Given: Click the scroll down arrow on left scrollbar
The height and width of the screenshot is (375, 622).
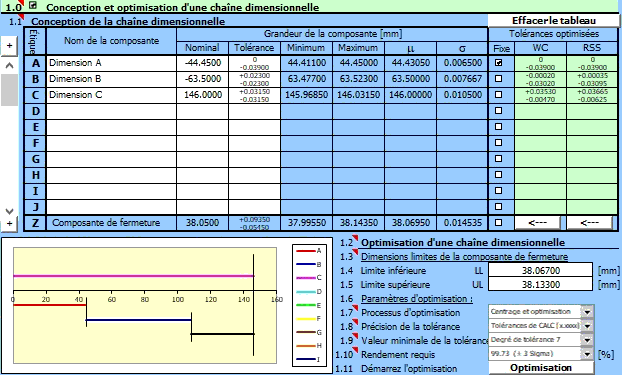Looking at the screenshot, I should [x=10, y=211].
